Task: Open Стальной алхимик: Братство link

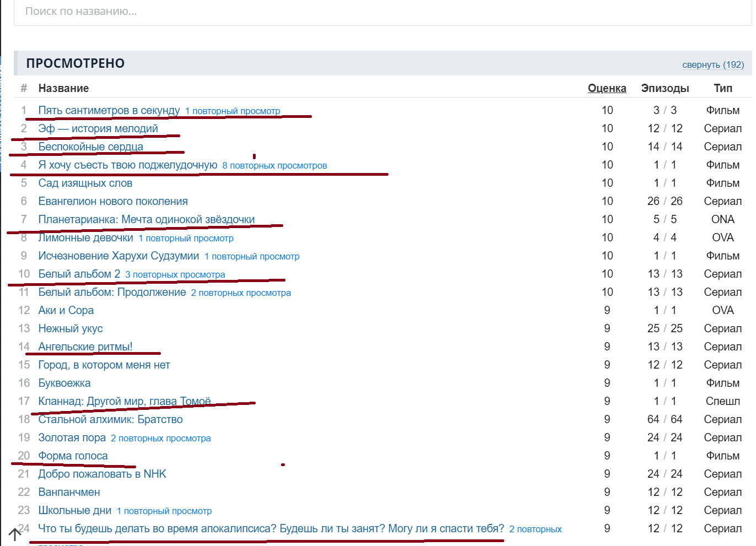Action: coord(110,419)
